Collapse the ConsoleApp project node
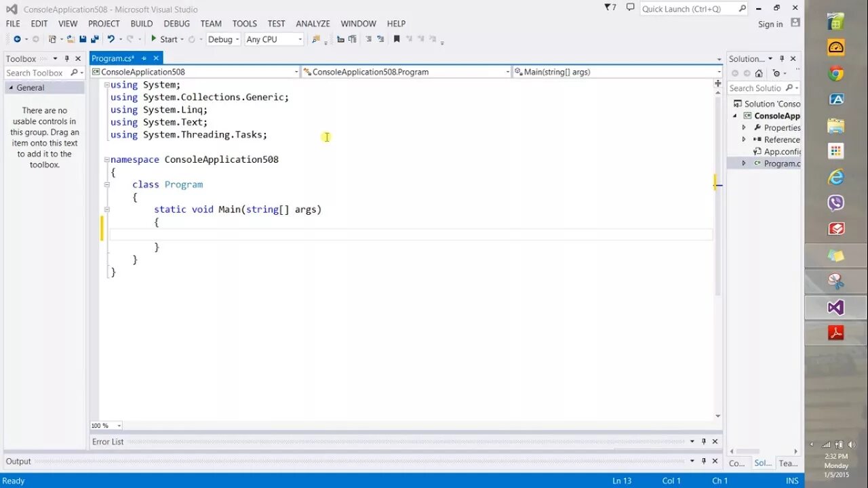Image resolution: width=868 pixels, height=488 pixels. (x=734, y=116)
